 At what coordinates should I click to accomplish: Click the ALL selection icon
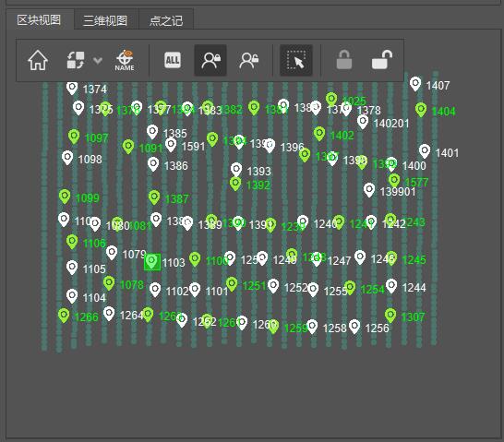[173, 60]
